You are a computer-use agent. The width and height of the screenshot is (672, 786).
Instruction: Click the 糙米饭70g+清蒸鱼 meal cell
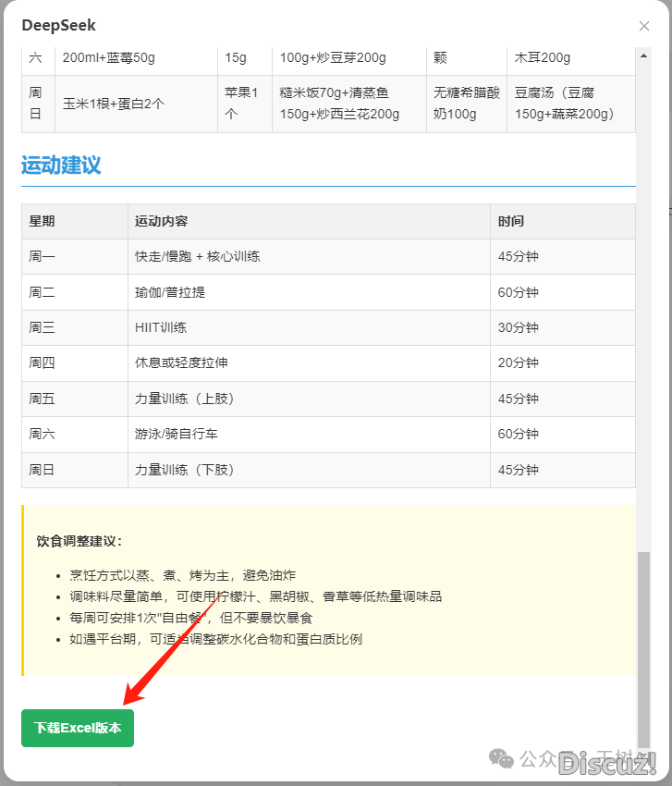(349, 104)
